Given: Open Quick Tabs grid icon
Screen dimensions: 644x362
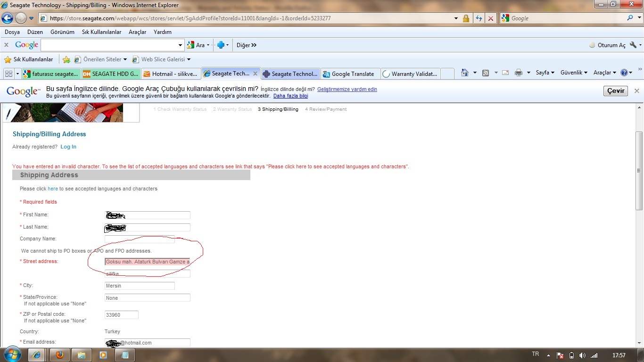Looking at the screenshot, I should tap(8, 74).
